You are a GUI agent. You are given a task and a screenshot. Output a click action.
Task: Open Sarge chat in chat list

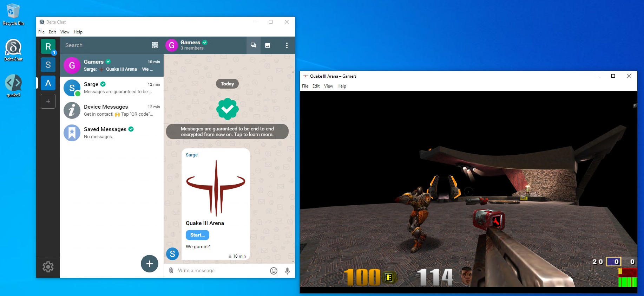pyautogui.click(x=112, y=88)
